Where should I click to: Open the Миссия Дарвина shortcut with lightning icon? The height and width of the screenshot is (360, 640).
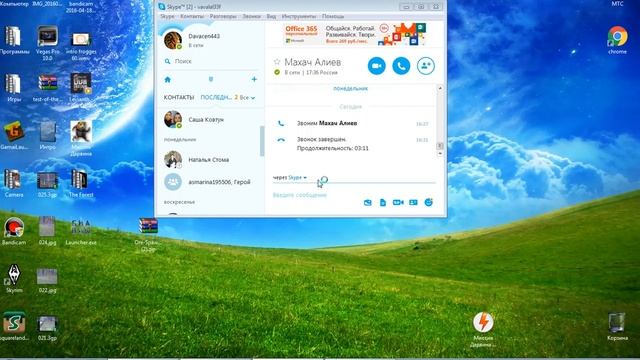pos(483,330)
